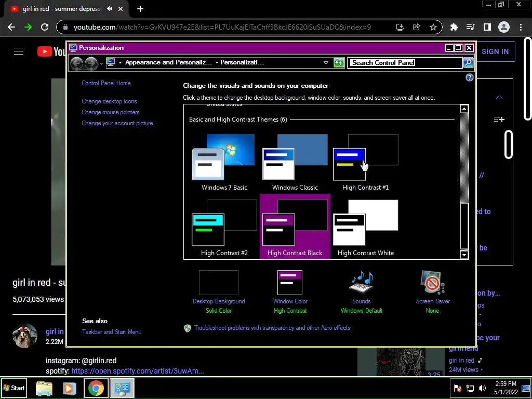Select the High Contrast Black theme
This screenshot has width=532, height=399.
click(x=295, y=228)
